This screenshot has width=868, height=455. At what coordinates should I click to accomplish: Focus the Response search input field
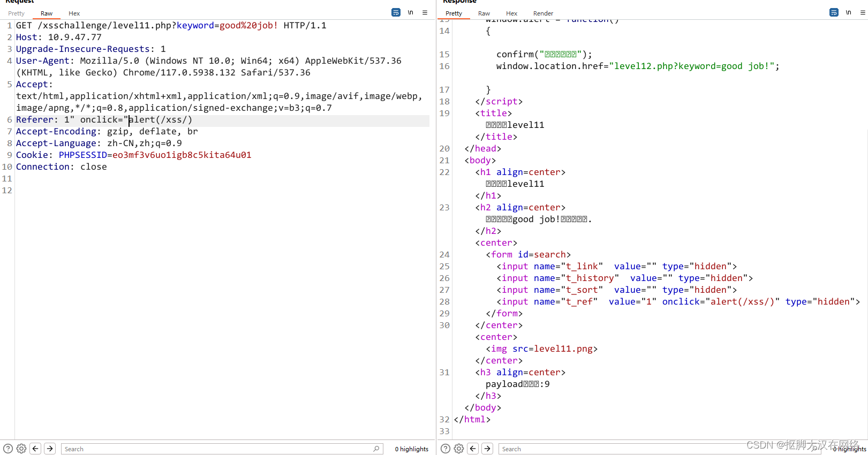coord(660,449)
